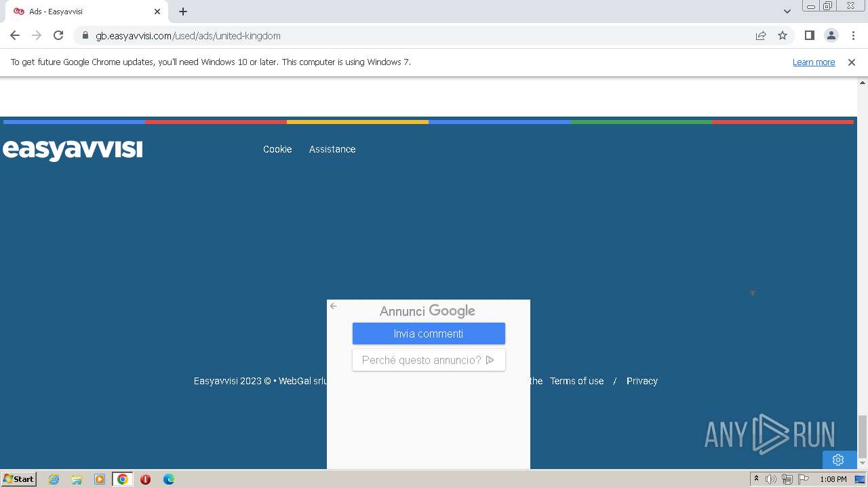The width and height of the screenshot is (868, 488).
Task: Click the ad panel back arrow
Action: coord(334,306)
